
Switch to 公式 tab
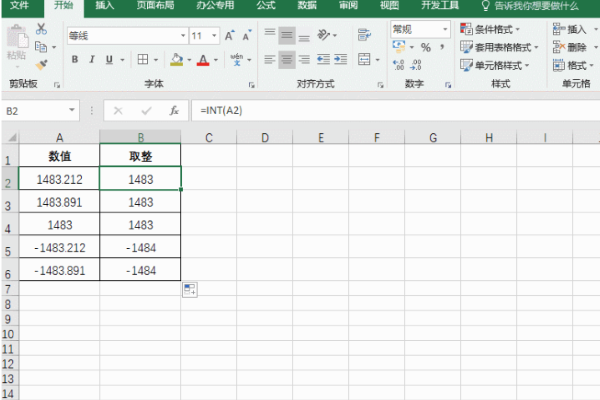tap(266, 5)
